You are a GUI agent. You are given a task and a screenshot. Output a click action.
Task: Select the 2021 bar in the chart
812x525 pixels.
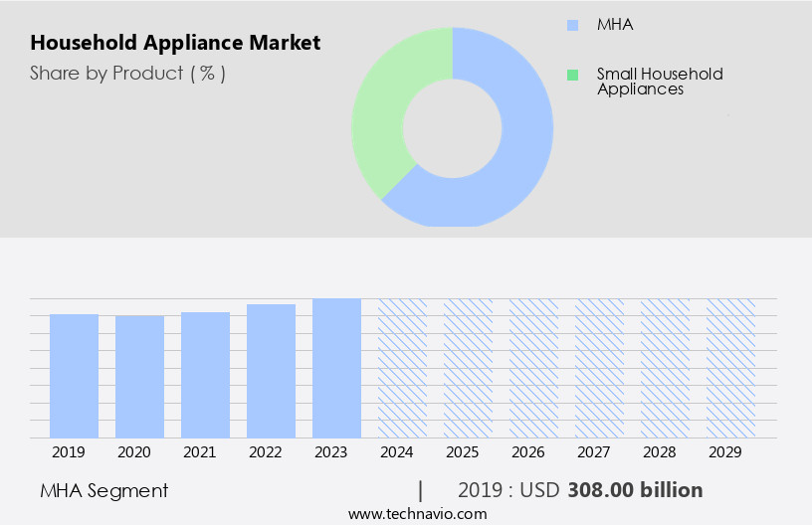205,374
